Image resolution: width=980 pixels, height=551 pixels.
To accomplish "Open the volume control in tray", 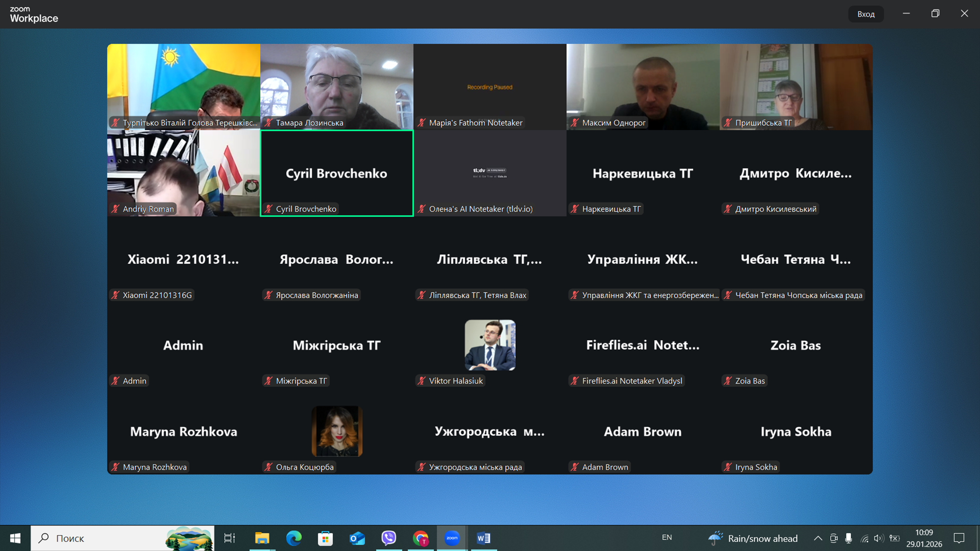I will pyautogui.click(x=878, y=538).
